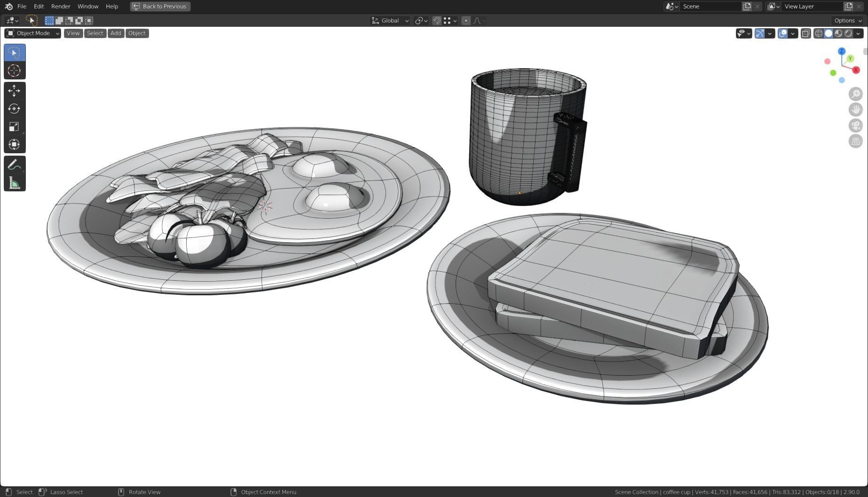Screen dimensions: 868x497
Task: Choose the Move tool
Action: (15, 91)
